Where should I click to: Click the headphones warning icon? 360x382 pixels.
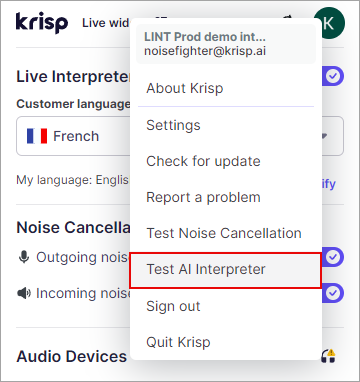pos(328,356)
